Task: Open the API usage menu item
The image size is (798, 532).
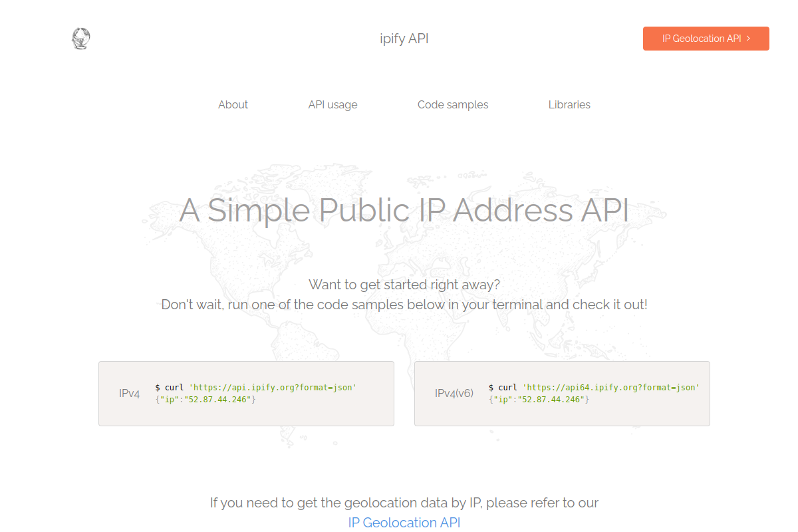Action: pyautogui.click(x=332, y=104)
